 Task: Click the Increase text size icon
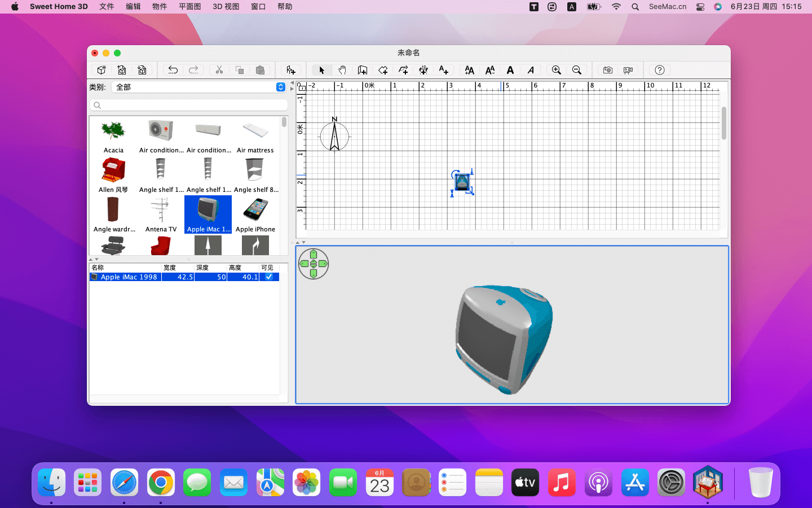pyautogui.click(x=470, y=70)
